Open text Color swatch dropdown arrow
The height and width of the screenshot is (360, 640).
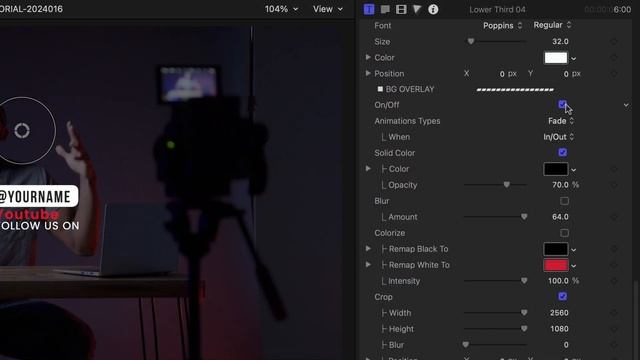(573, 58)
